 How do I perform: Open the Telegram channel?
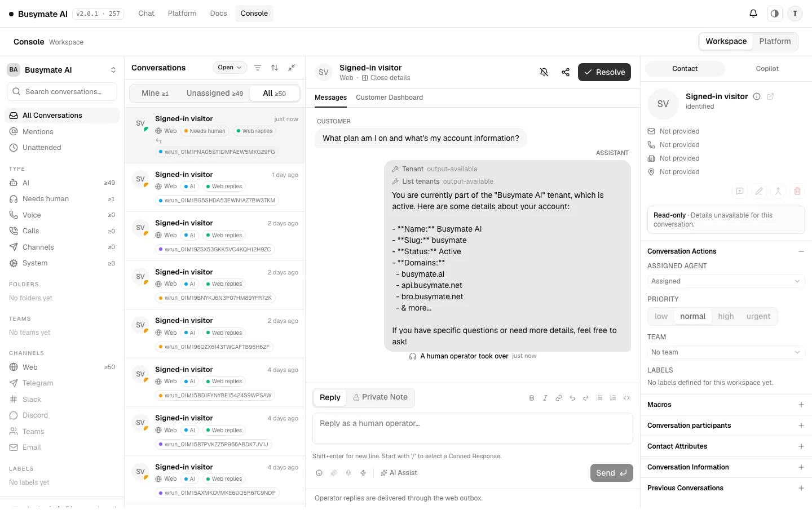pos(62,383)
